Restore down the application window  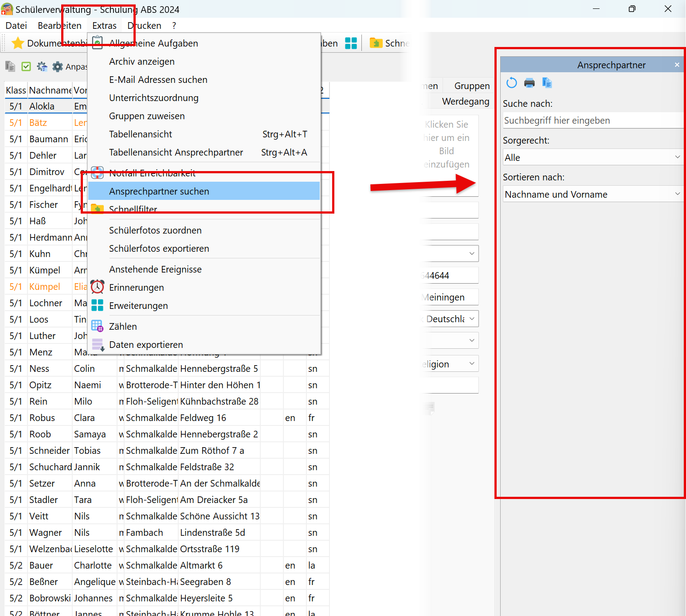(x=632, y=9)
